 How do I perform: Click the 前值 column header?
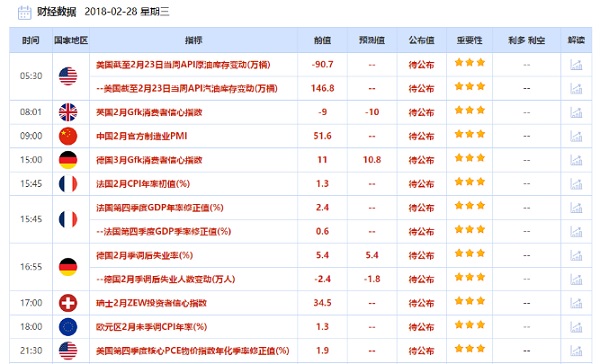(322, 40)
